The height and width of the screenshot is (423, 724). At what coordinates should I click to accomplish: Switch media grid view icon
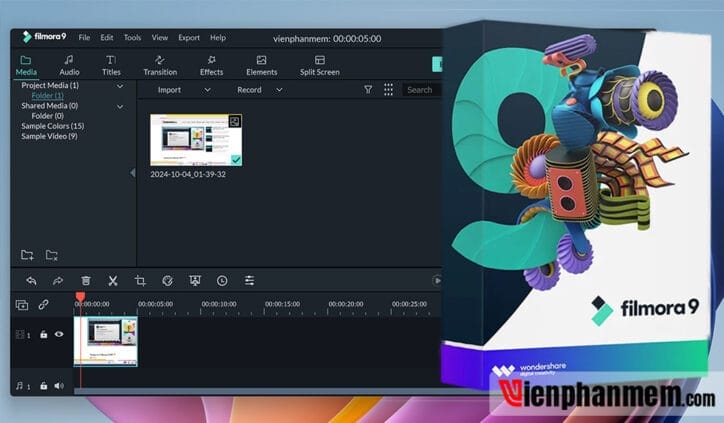click(x=388, y=90)
